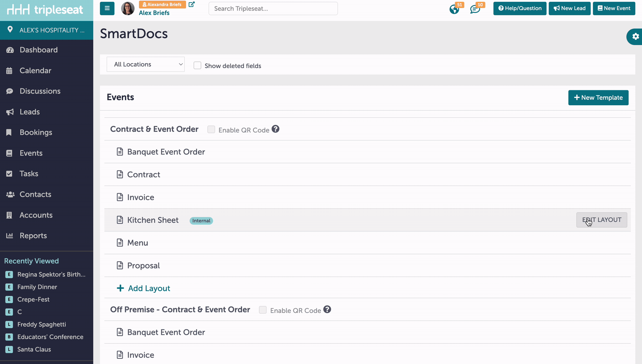The width and height of the screenshot is (642, 364).
Task: Click help icon next to first Enable QR Code
Action: point(275,129)
